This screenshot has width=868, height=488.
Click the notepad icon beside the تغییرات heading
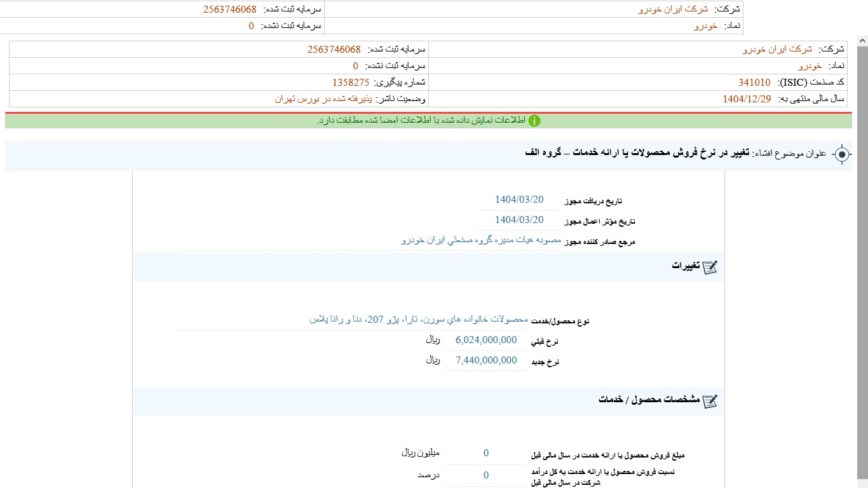tap(710, 267)
